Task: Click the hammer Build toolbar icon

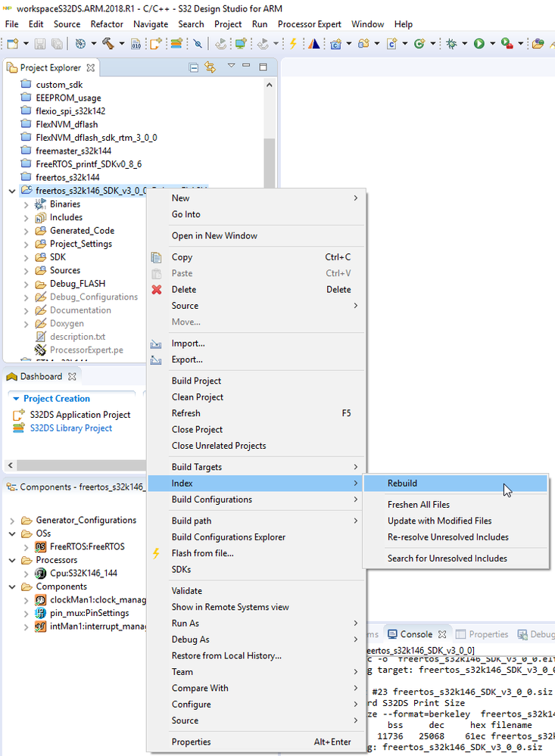Action: coord(108,44)
